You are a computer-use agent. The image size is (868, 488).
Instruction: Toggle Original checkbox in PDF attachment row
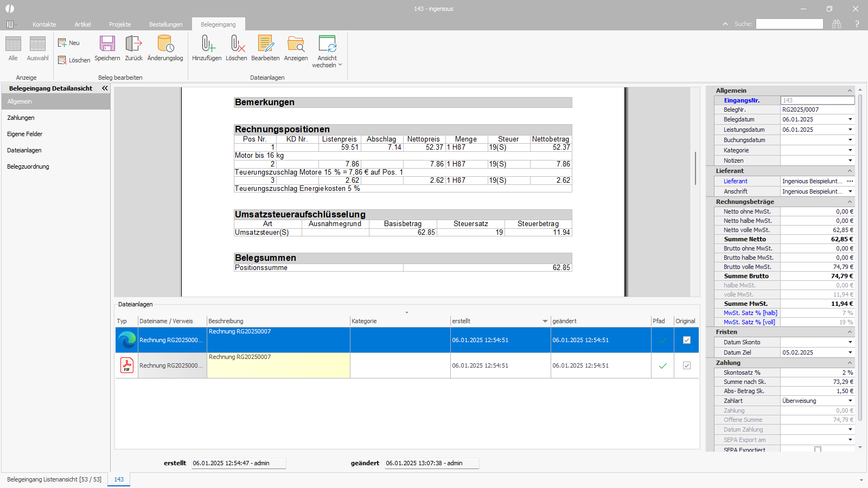tap(686, 365)
